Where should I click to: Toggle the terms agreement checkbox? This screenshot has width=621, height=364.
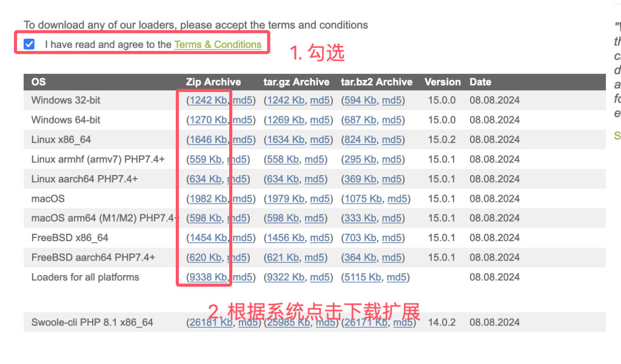point(29,44)
